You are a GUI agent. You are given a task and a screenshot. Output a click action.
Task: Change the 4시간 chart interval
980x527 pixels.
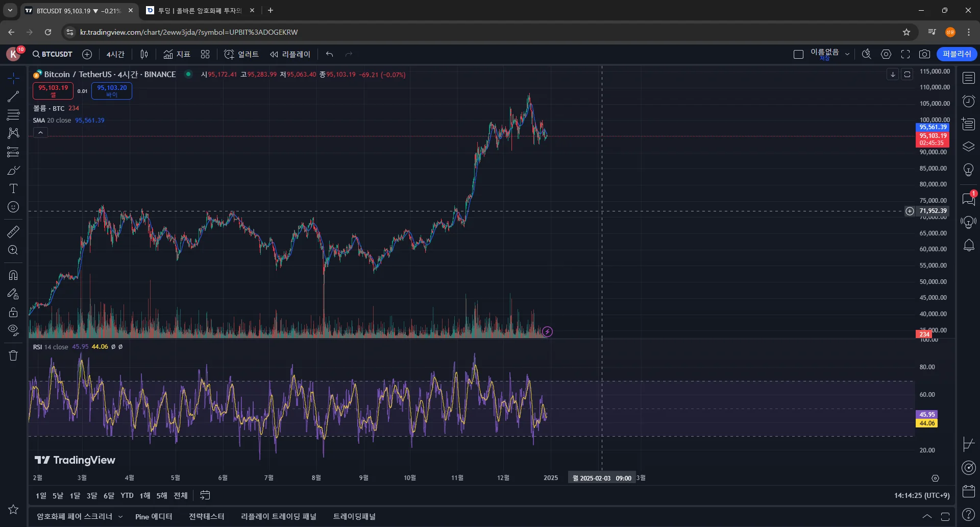[x=115, y=54]
